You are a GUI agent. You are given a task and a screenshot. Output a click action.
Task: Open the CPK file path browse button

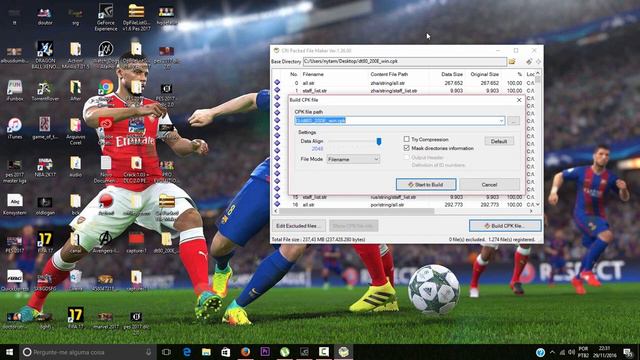click(513, 120)
